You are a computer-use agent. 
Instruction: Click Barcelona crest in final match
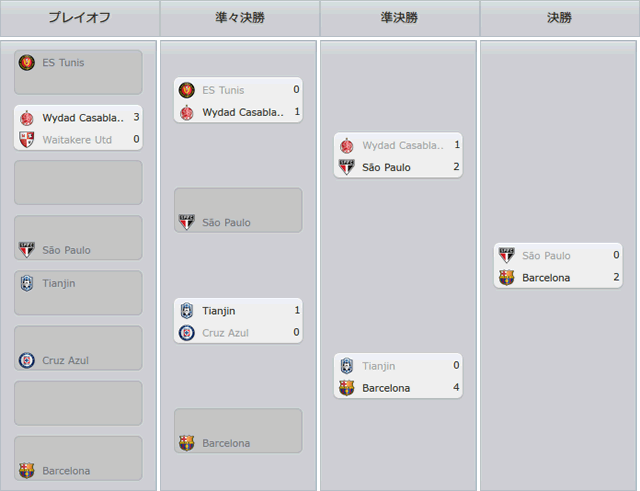pos(507,278)
